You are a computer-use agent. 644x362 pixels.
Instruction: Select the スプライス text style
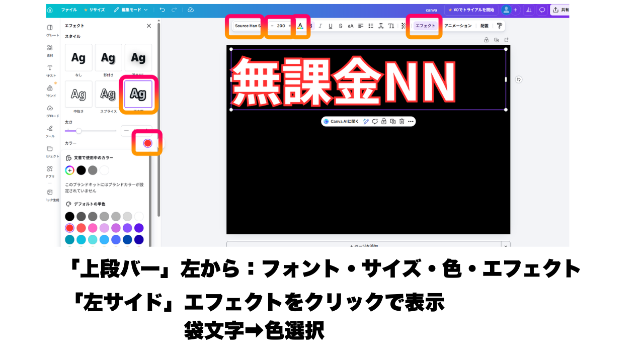108,94
